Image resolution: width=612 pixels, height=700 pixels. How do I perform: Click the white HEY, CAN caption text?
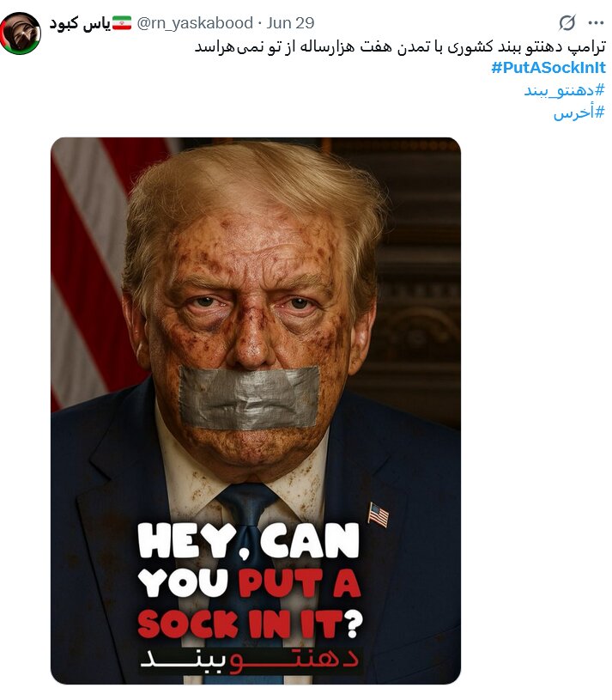248,540
